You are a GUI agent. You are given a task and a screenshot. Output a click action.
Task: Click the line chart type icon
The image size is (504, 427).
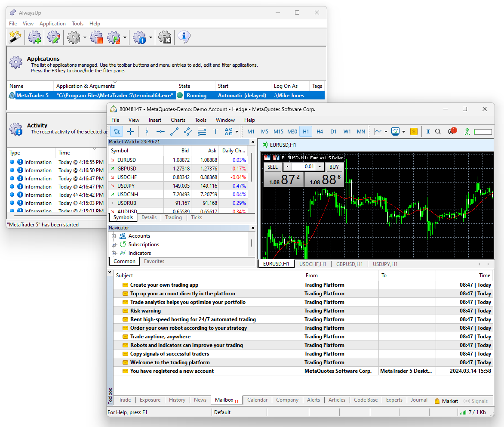378,131
